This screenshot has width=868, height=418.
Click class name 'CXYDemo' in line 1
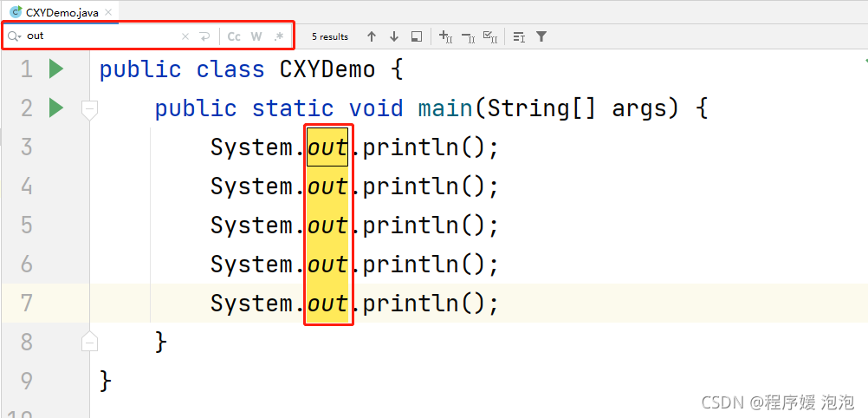pyautogui.click(x=327, y=69)
